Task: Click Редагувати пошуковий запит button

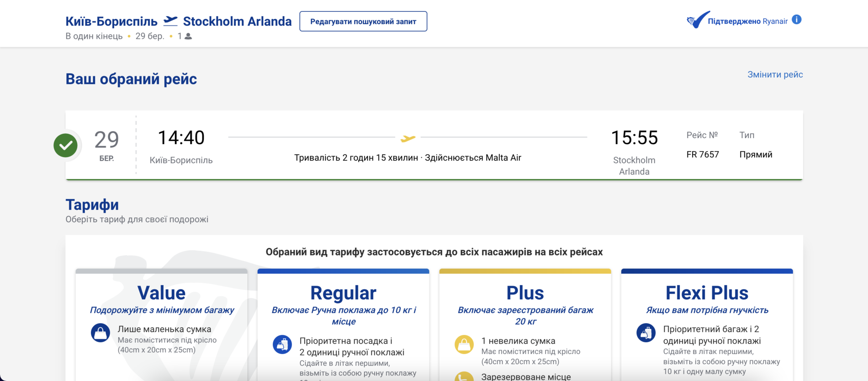Action: [363, 21]
